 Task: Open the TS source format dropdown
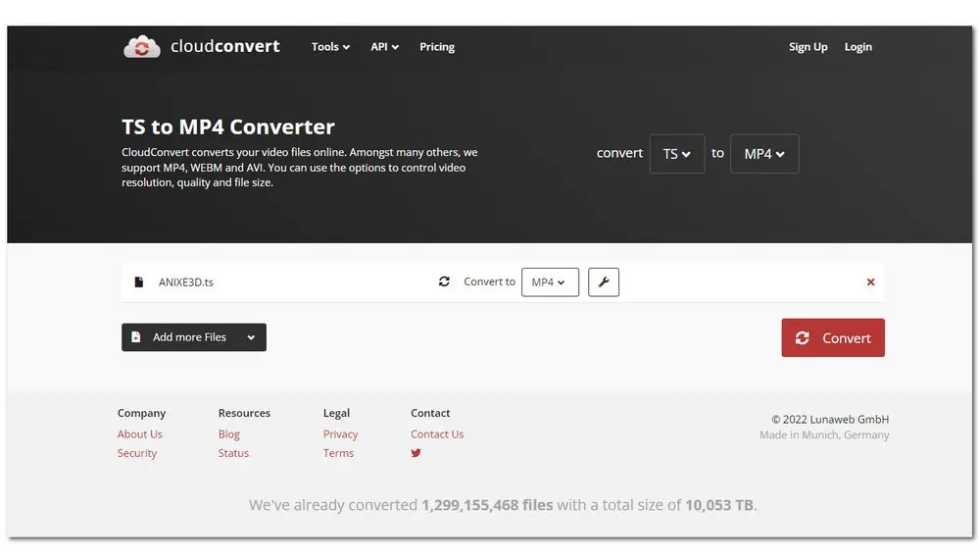(x=677, y=154)
